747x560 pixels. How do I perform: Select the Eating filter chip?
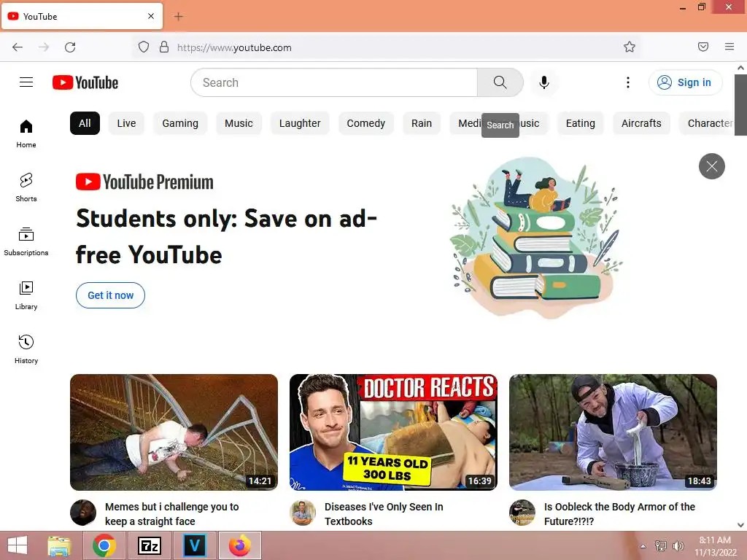coord(580,123)
